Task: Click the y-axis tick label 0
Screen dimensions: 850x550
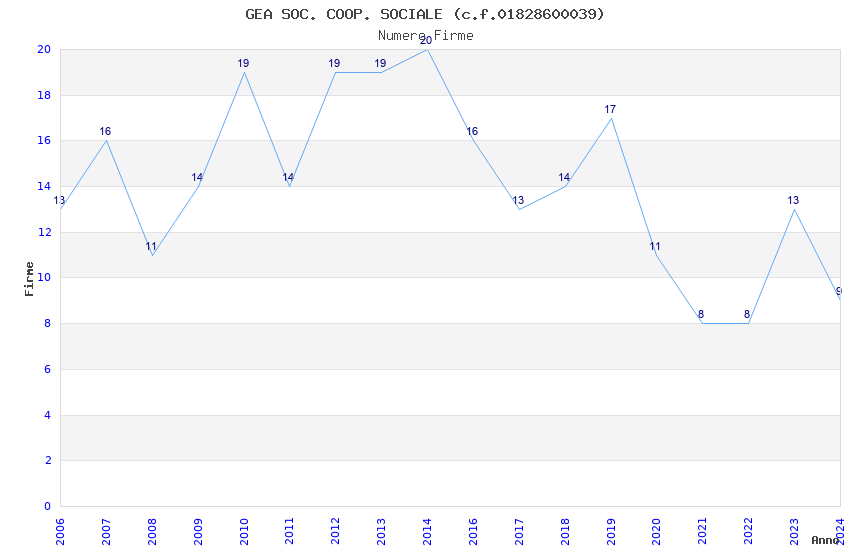Action: 48,506
